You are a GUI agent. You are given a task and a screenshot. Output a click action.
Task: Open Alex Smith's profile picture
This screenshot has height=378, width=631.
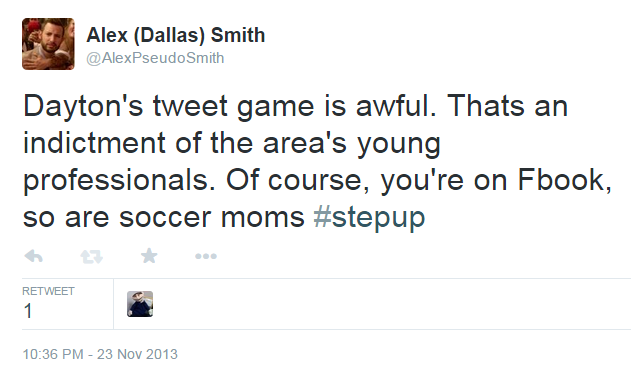pyautogui.click(x=48, y=44)
